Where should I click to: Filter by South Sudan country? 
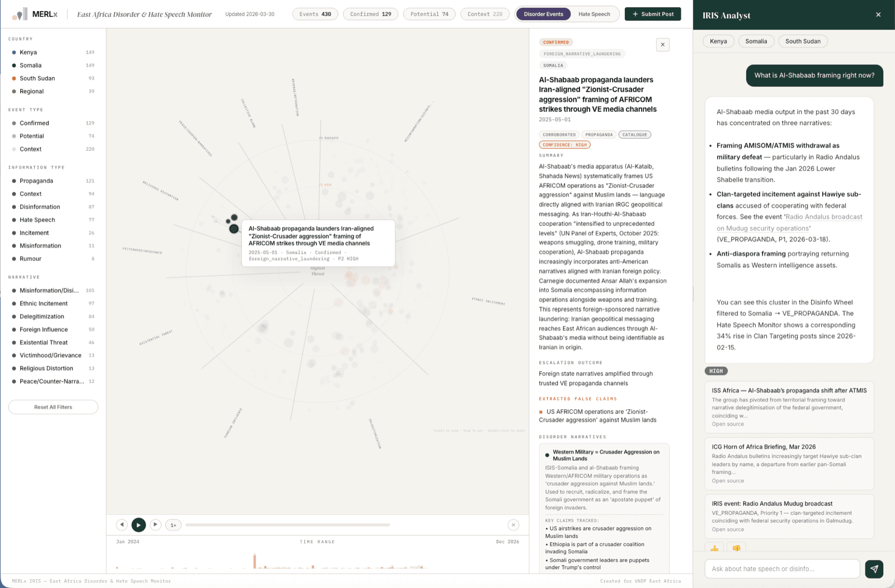53,78
